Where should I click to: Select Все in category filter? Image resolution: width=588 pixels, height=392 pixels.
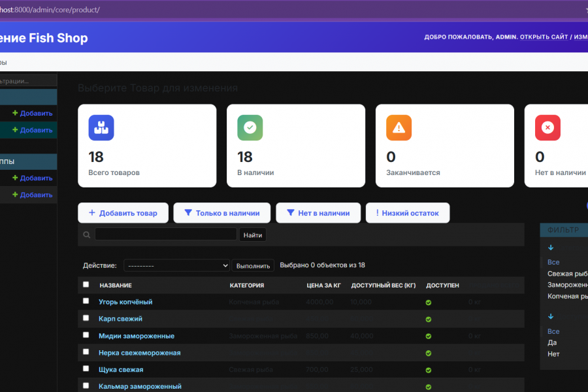[x=553, y=262]
